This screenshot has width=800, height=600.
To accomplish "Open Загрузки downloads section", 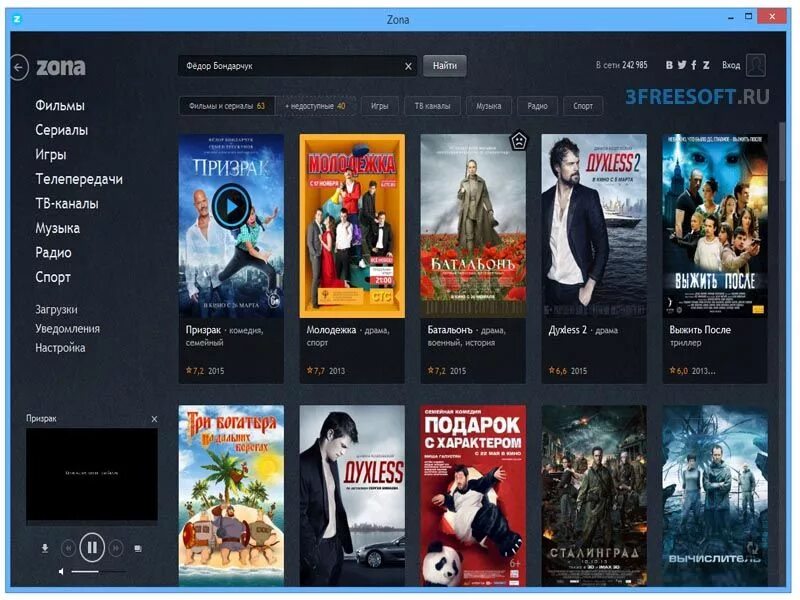I will (56, 310).
